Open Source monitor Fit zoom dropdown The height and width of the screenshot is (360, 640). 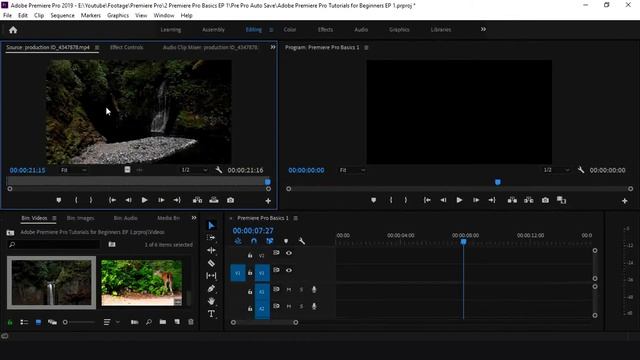click(x=73, y=170)
